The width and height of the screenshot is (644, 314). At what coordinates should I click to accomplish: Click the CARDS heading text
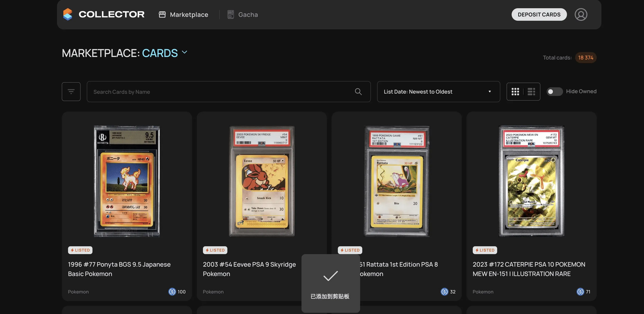160,53
